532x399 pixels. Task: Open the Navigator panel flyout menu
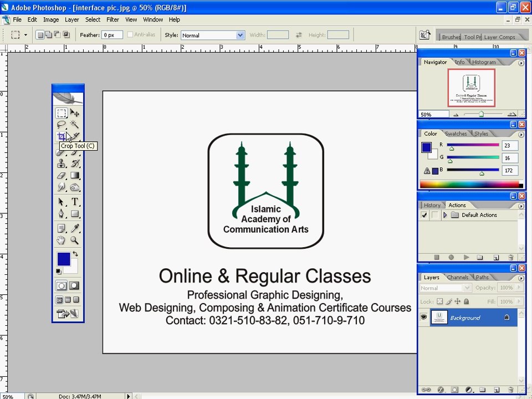[521, 63]
